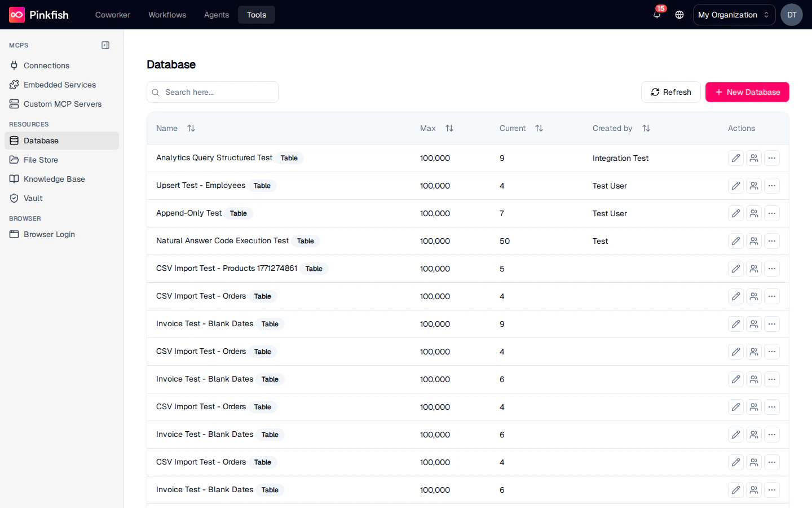
Task: Open the notifications bell icon
Action: coord(656,15)
